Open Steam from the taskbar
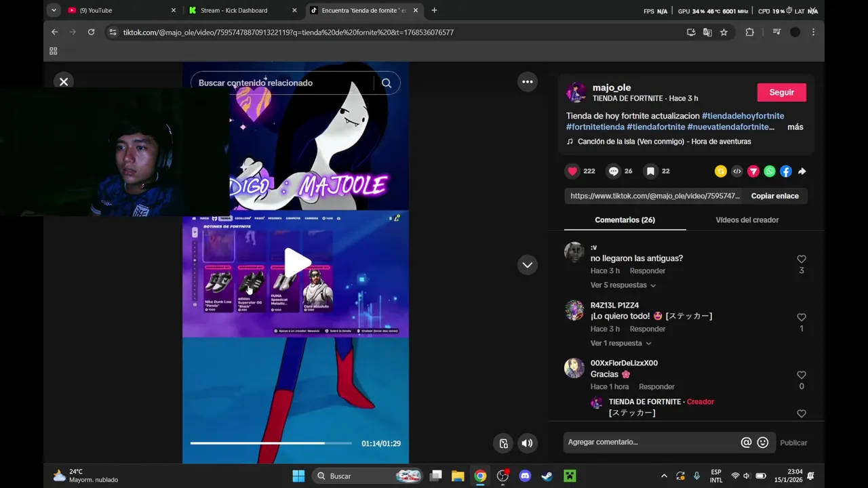The width and height of the screenshot is (868, 488). [x=547, y=476]
